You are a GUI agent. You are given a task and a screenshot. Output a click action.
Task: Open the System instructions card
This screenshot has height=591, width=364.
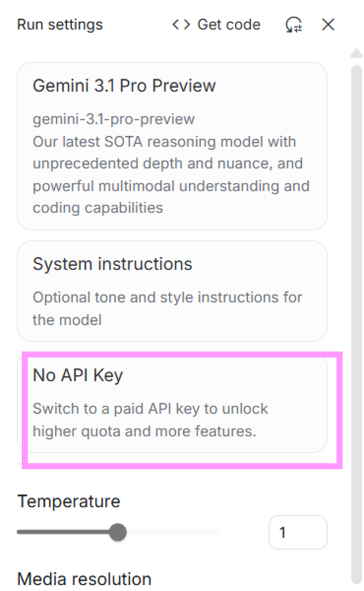point(172,291)
